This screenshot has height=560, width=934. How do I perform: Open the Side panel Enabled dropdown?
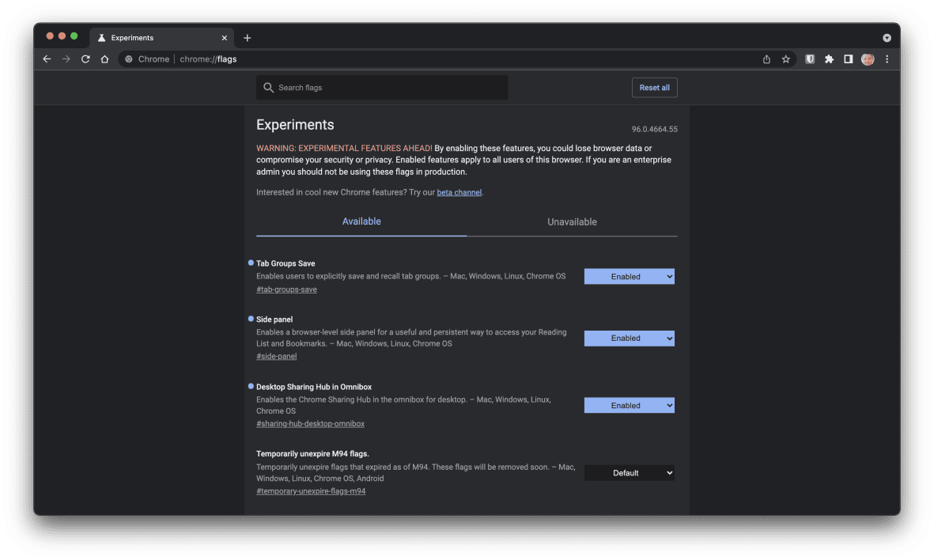pos(629,339)
